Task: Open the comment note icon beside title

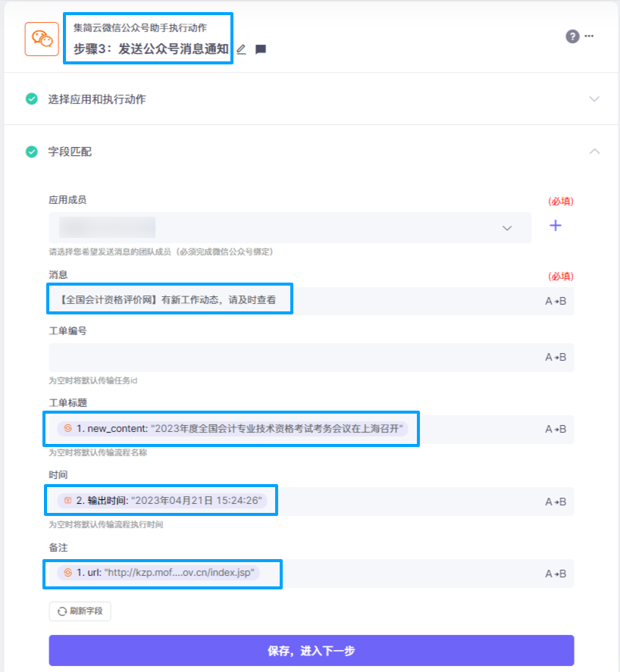Action: tap(261, 49)
